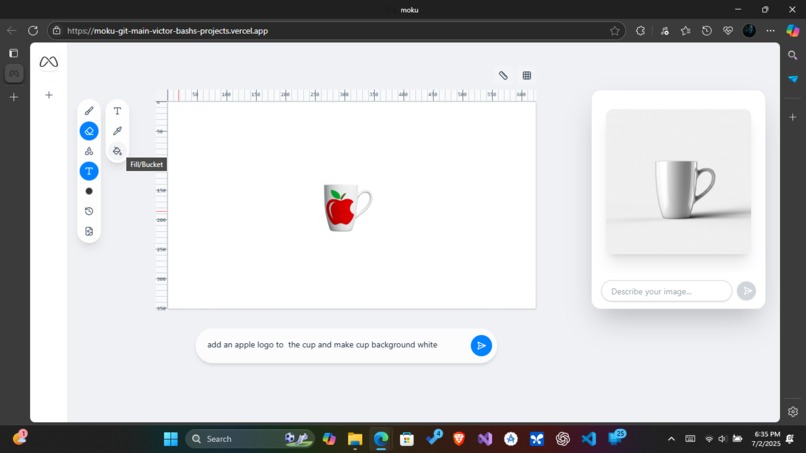Open a new tab with the plus
Image resolution: width=806 pixels, height=453 pixels.
pos(14,97)
